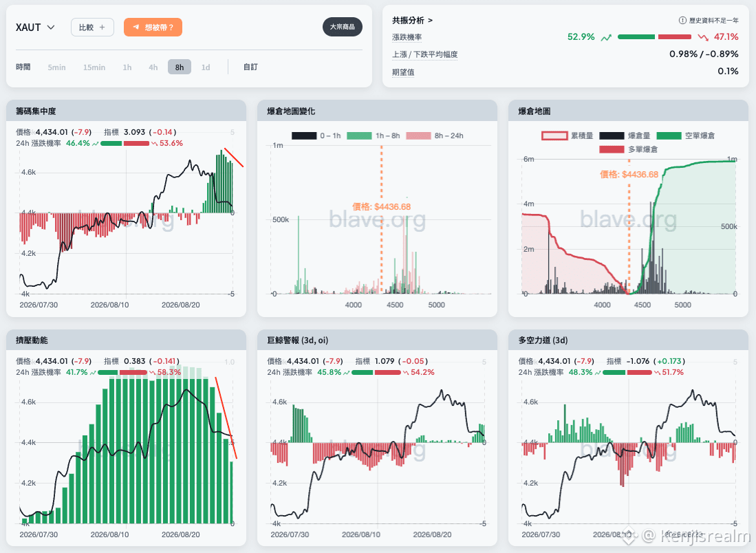Click the 自訂 custom timeframe option
Screen dimensions: 756x553
pos(250,67)
